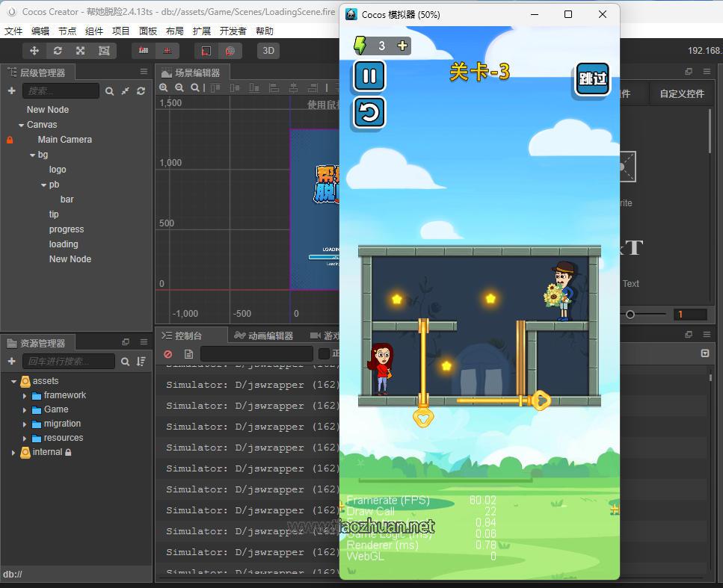723x588 pixels.
Task: Collapse the Canvas node
Action: [21, 125]
